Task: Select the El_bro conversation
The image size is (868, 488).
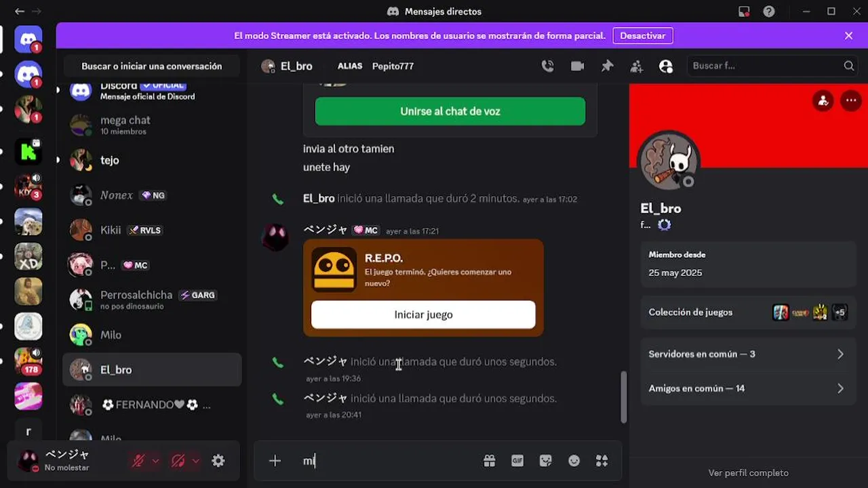Action: click(152, 369)
